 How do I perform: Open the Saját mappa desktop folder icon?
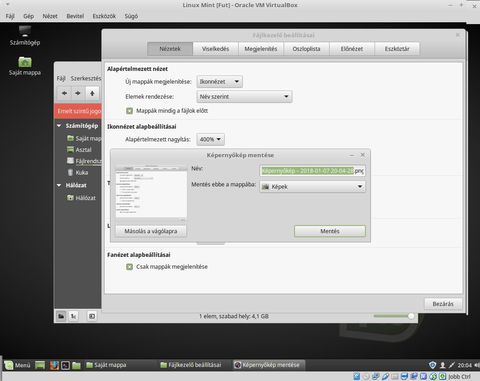click(25, 66)
